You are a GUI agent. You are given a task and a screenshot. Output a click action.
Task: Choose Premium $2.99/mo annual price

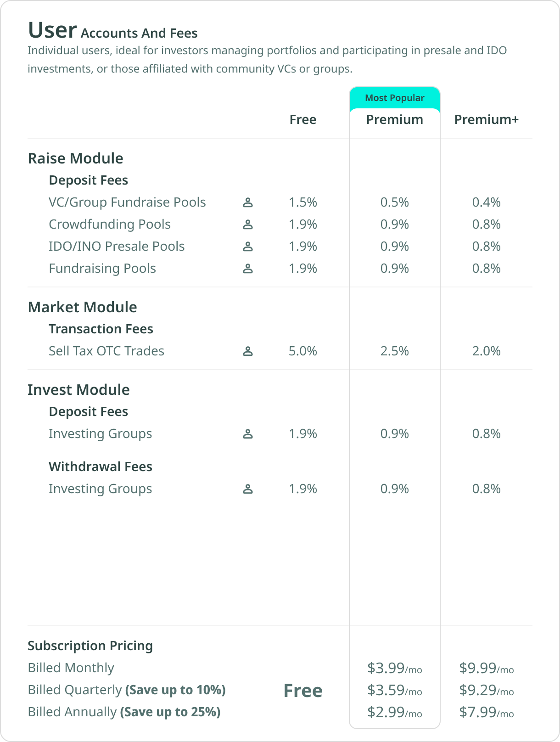(x=395, y=712)
